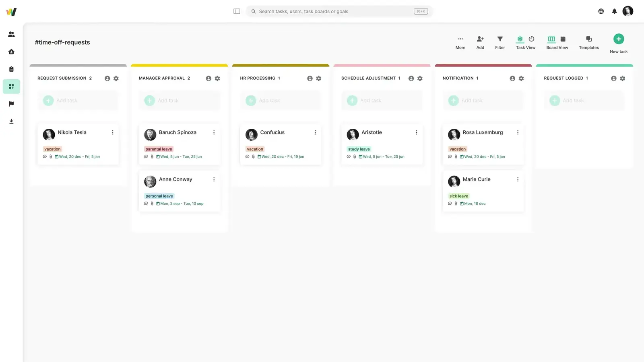Toggle the sidebar panel icon

[237, 11]
